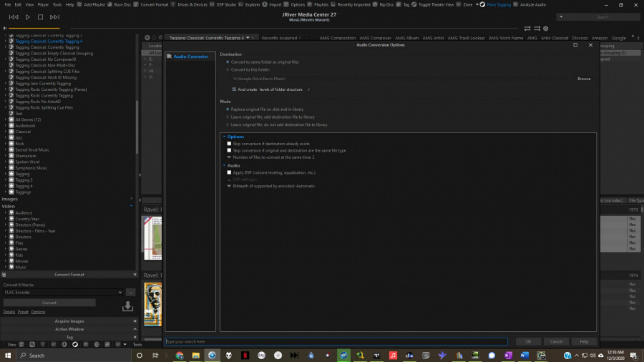This screenshot has height=362, width=644.
Task: Select Convert to same folder as original files
Action: pyautogui.click(x=228, y=62)
